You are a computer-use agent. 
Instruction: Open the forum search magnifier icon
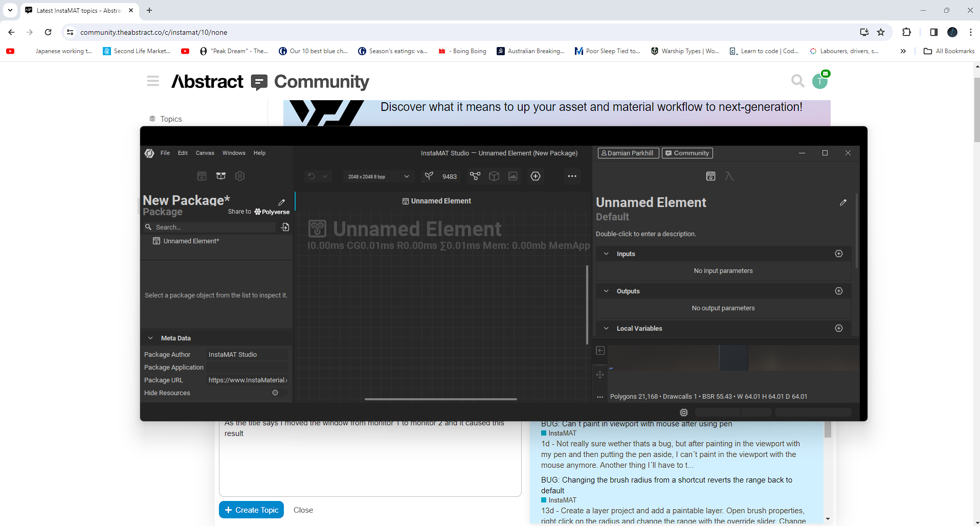point(797,81)
